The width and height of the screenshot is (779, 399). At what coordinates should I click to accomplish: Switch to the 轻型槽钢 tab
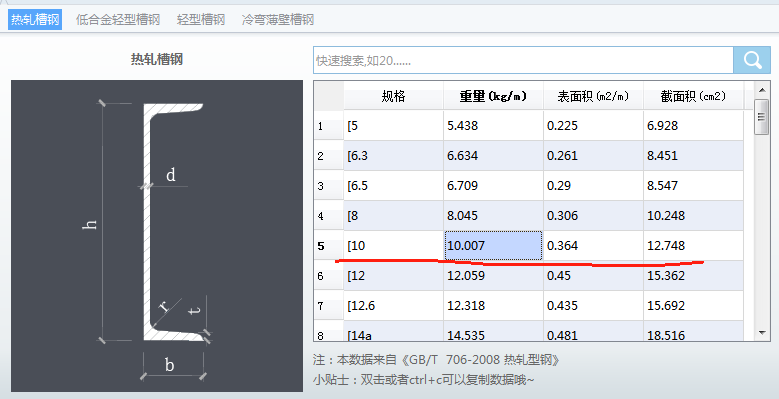[201, 20]
